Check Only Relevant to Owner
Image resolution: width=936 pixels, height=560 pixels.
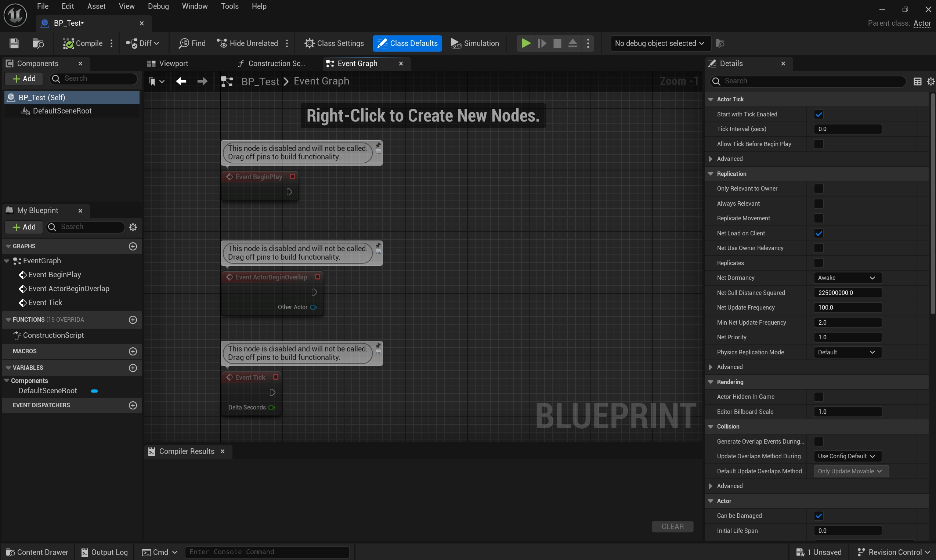click(x=818, y=189)
